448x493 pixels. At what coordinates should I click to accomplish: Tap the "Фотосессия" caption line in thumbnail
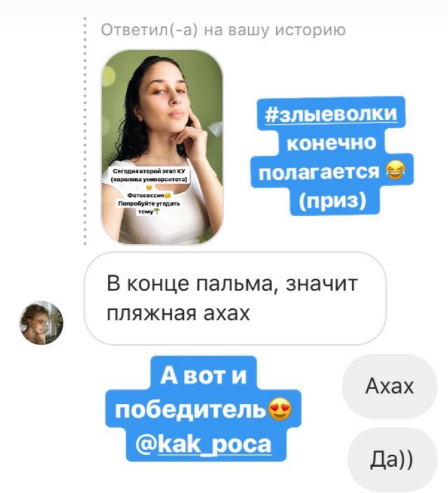(146, 196)
